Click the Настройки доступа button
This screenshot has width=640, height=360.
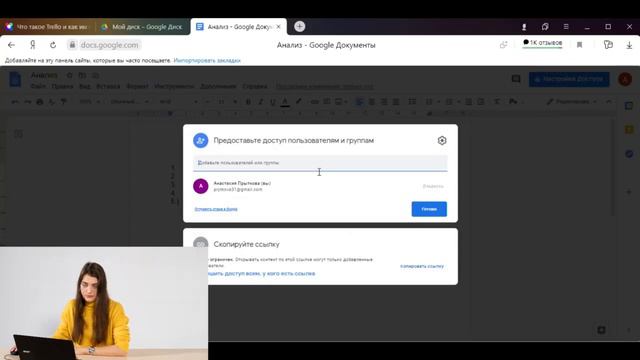[x=569, y=79]
